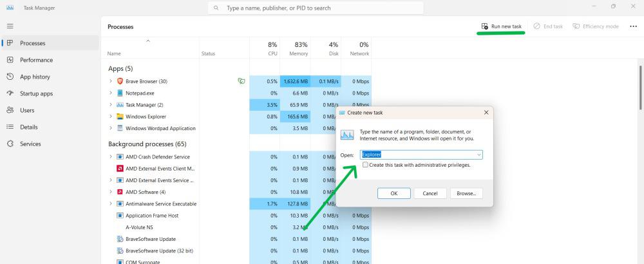Click the BraveSoftware Update icon
The height and width of the screenshot is (264, 644).
[120, 239]
